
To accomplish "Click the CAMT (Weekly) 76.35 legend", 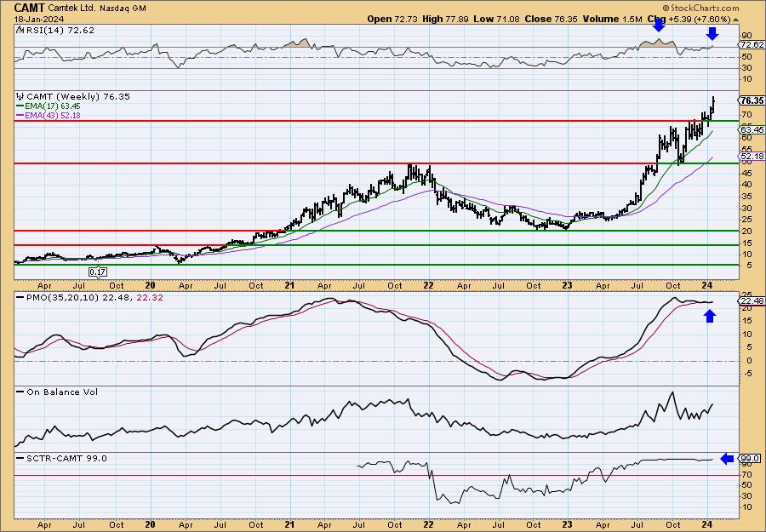I will (78, 97).
